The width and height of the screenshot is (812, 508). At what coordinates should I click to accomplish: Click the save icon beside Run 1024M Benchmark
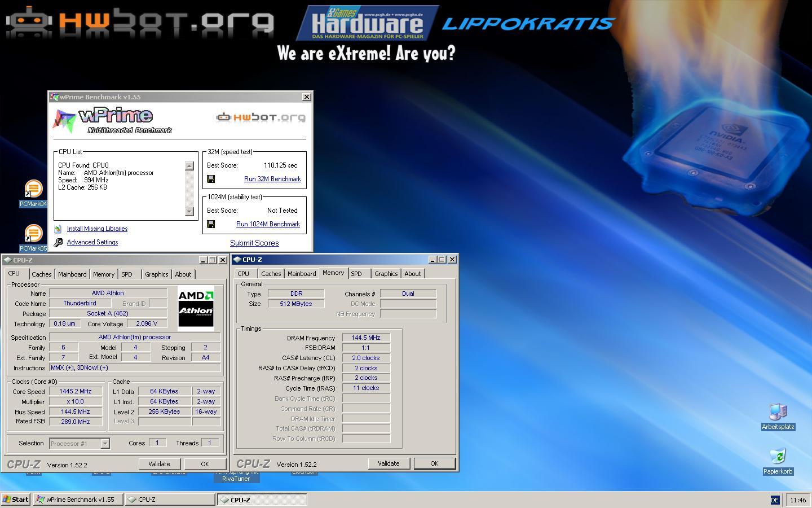coord(211,224)
